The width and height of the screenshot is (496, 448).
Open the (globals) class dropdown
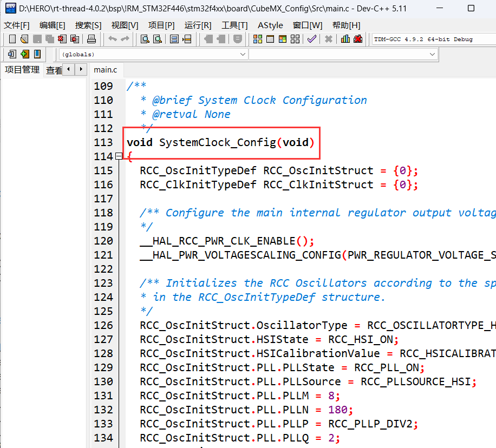(153, 55)
